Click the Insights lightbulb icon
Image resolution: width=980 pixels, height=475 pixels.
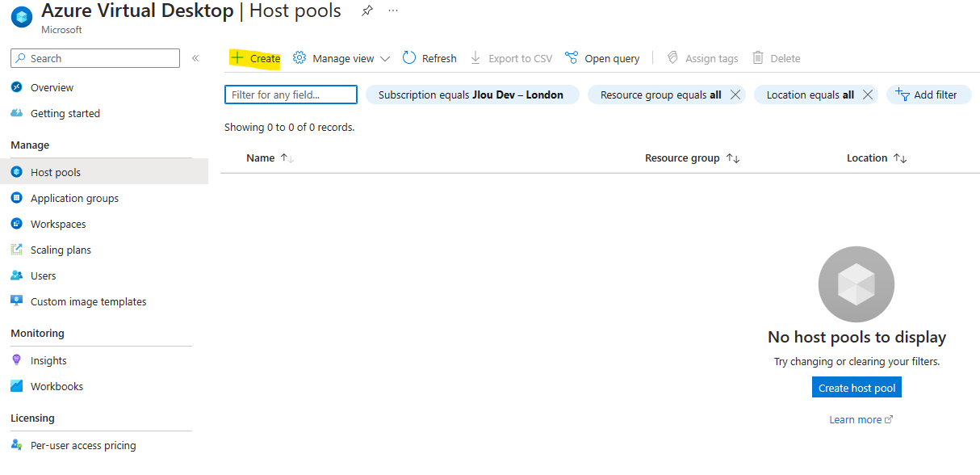tap(17, 360)
